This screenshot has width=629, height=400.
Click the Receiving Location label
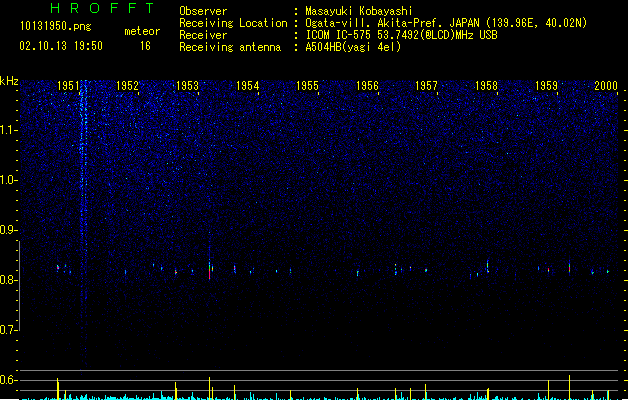tap(233, 23)
